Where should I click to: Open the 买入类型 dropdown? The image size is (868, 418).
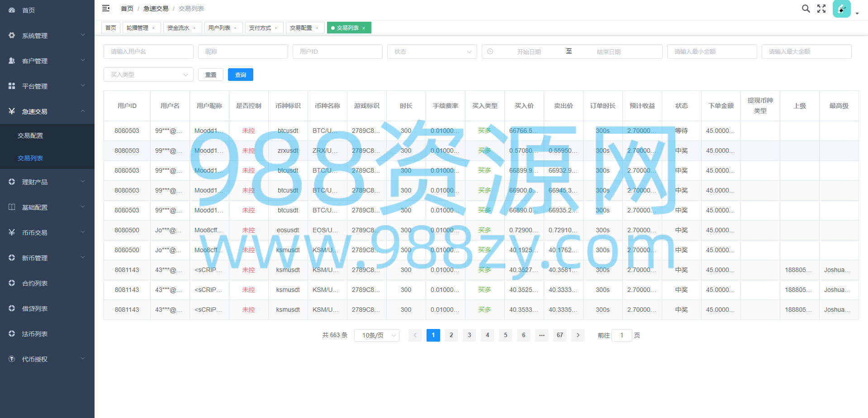tap(148, 75)
